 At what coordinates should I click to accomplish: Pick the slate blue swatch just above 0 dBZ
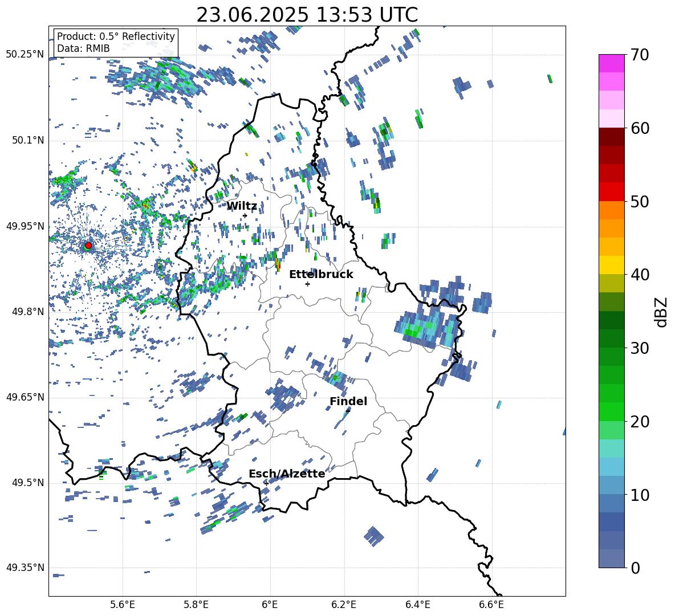[x=611, y=558]
